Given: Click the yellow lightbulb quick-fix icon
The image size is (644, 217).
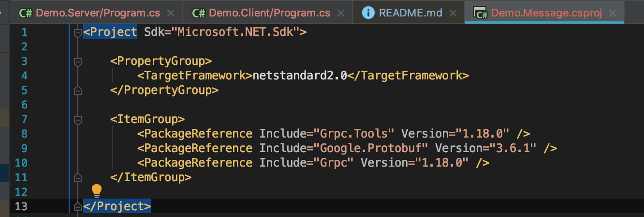Looking at the screenshot, I should 97,189.
